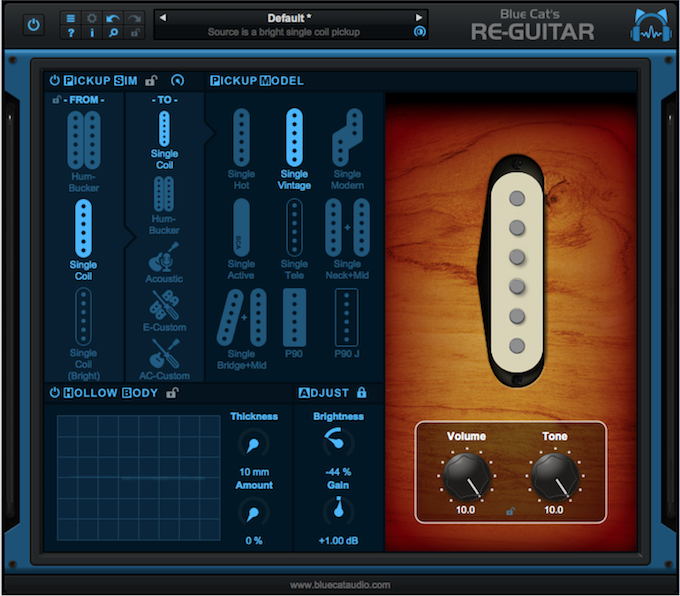Toggle the FROM section lock
Screen dimensions: 680x596
[56, 100]
